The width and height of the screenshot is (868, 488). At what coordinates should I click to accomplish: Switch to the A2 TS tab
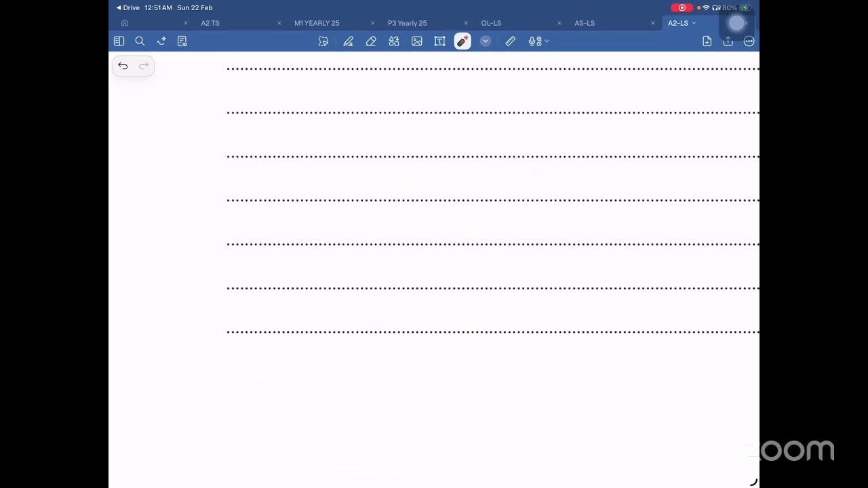tap(210, 23)
